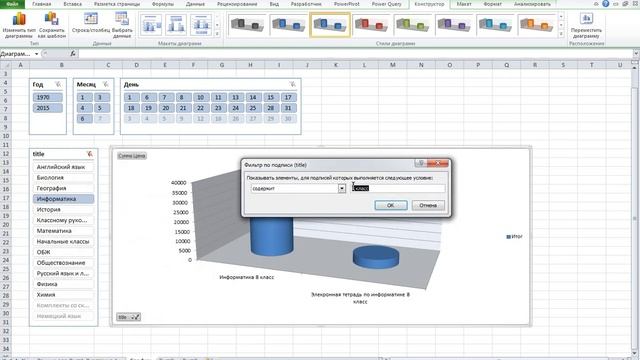Expand the formula bar
This screenshot has width=640, height=360.
(x=636, y=53)
